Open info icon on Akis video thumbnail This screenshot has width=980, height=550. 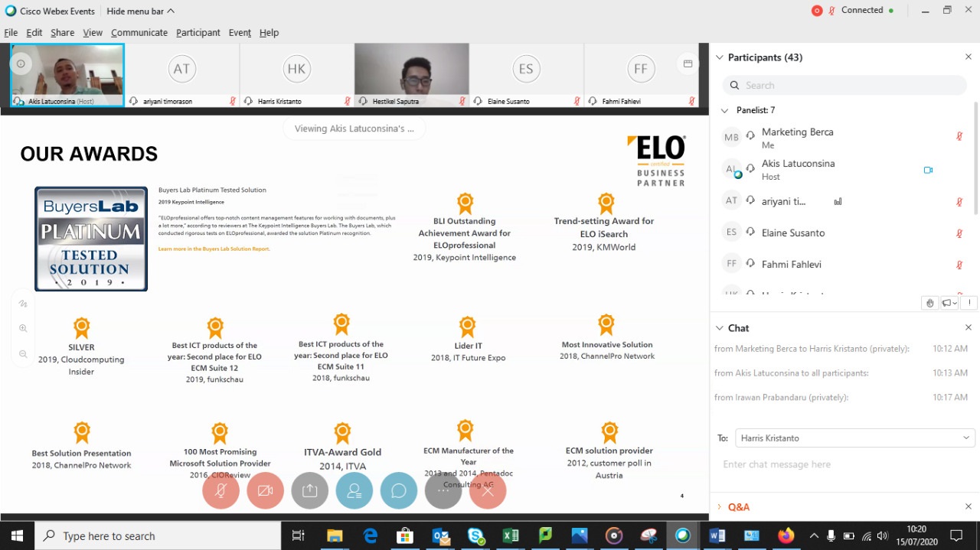[x=21, y=64]
